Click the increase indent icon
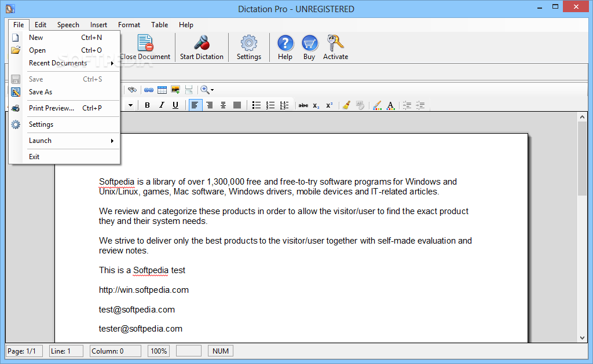 [420, 105]
